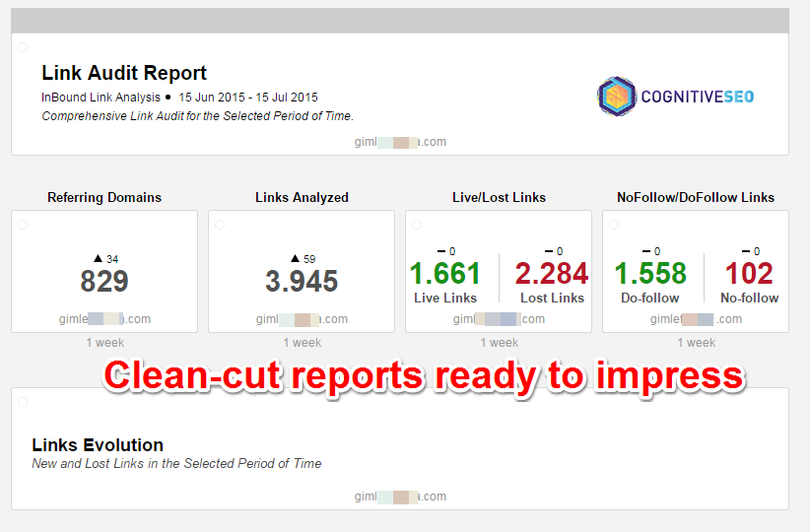810x532 pixels.
Task: Click the 3.945 links analyzed value
Action: pyautogui.click(x=302, y=281)
